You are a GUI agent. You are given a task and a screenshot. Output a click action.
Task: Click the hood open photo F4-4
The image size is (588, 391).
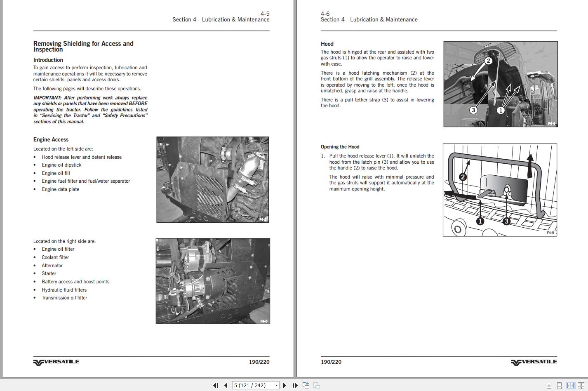[501, 84]
